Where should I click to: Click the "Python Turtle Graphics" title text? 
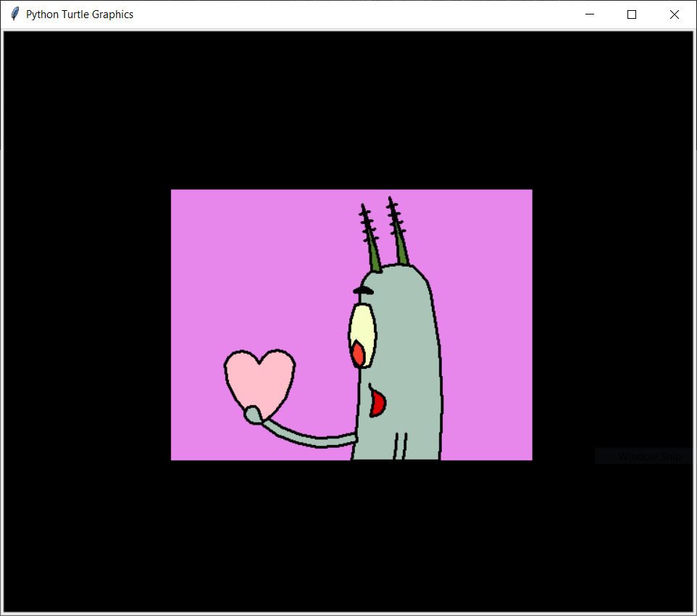pos(80,14)
